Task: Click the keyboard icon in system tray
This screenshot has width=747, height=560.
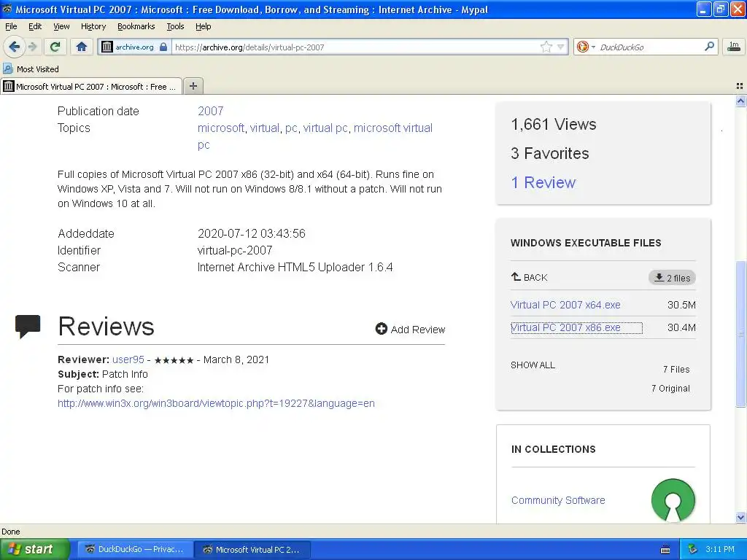Action: click(x=665, y=550)
